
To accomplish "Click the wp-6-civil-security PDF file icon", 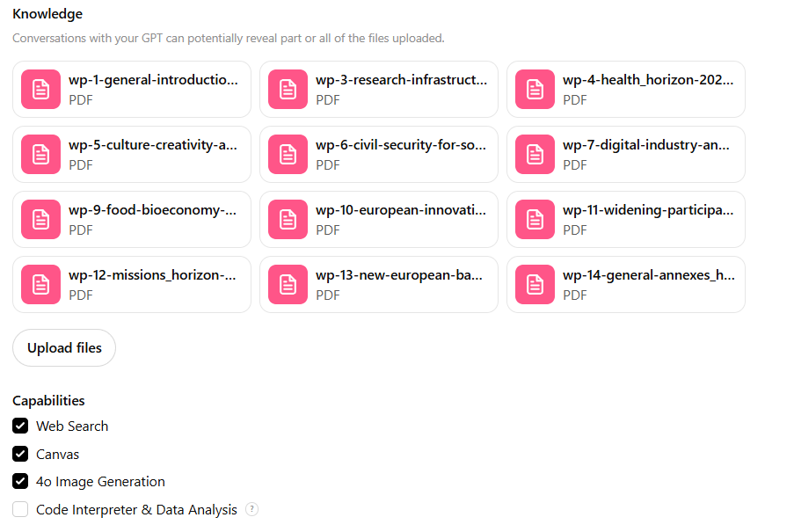I will point(288,155).
